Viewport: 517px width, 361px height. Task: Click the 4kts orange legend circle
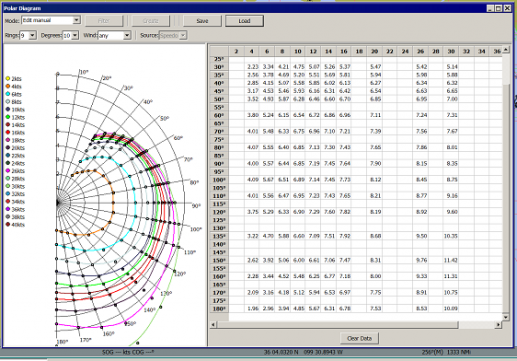(x=7, y=86)
